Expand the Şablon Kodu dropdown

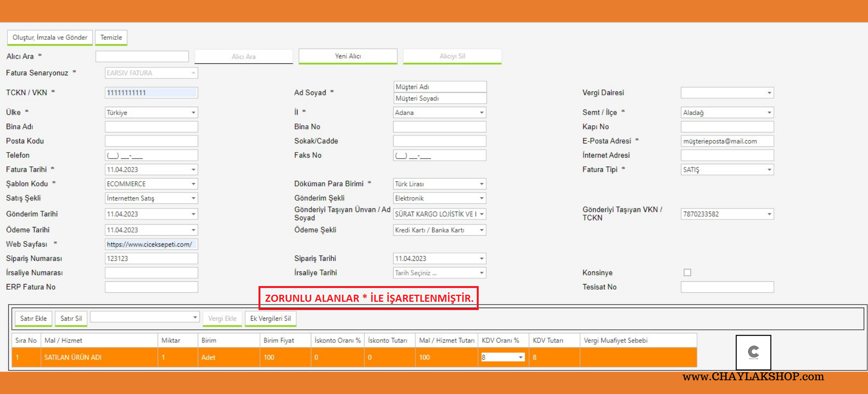[x=193, y=184]
